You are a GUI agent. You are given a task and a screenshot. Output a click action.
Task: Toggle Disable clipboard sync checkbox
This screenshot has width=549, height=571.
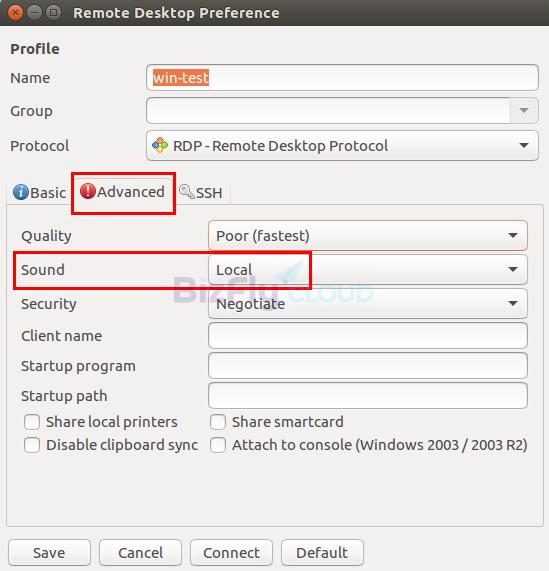(32, 445)
